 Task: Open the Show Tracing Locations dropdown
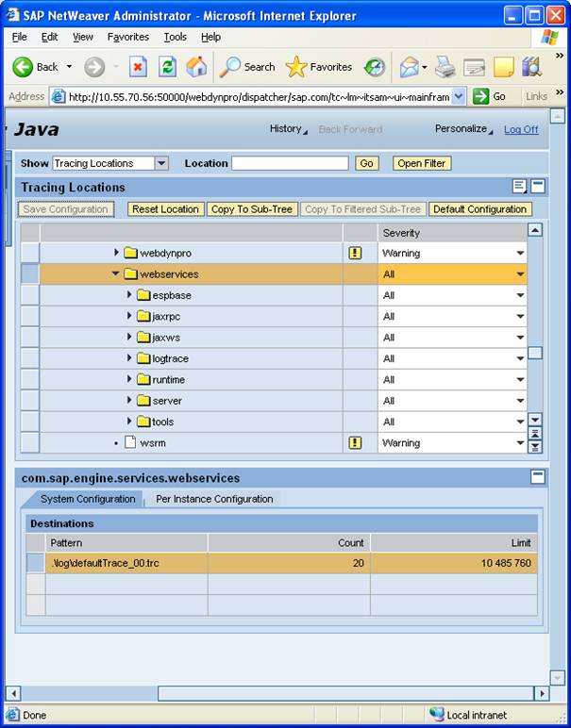[160, 163]
